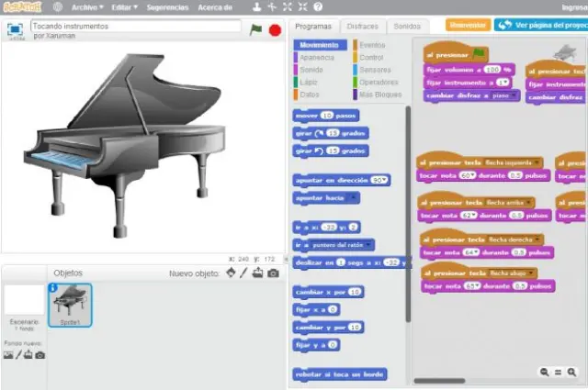Click the Reinventar button

coord(467,25)
